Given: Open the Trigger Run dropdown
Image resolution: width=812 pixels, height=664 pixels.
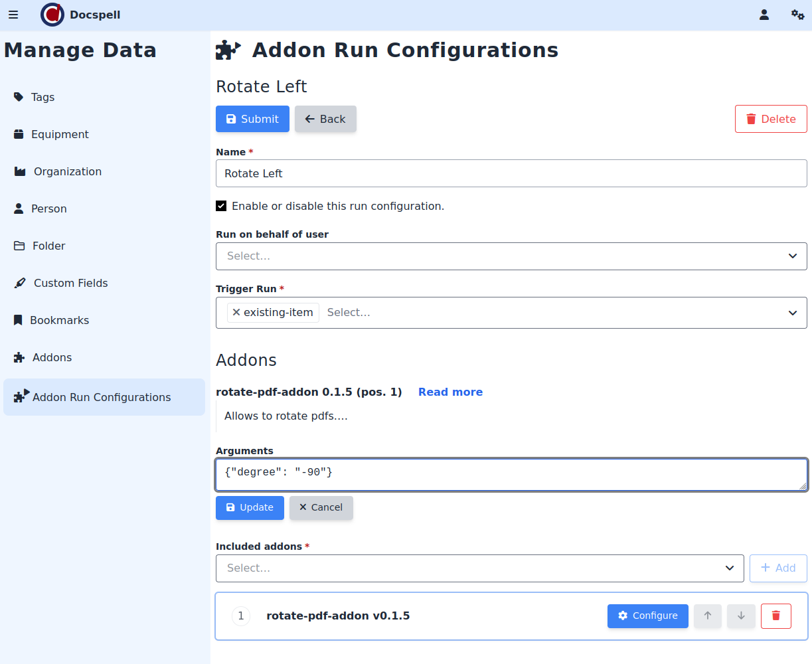Looking at the screenshot, I should point(792,313).
